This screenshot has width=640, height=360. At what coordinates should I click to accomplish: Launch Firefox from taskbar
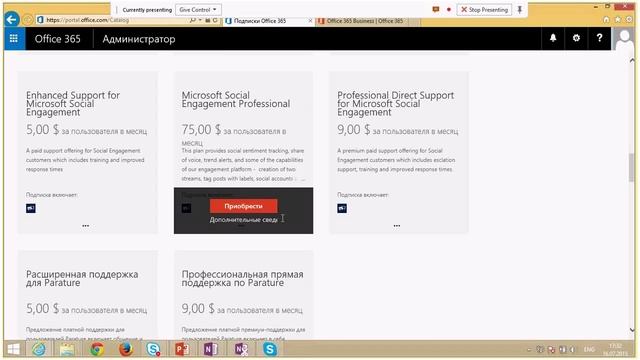click(125, 349)
